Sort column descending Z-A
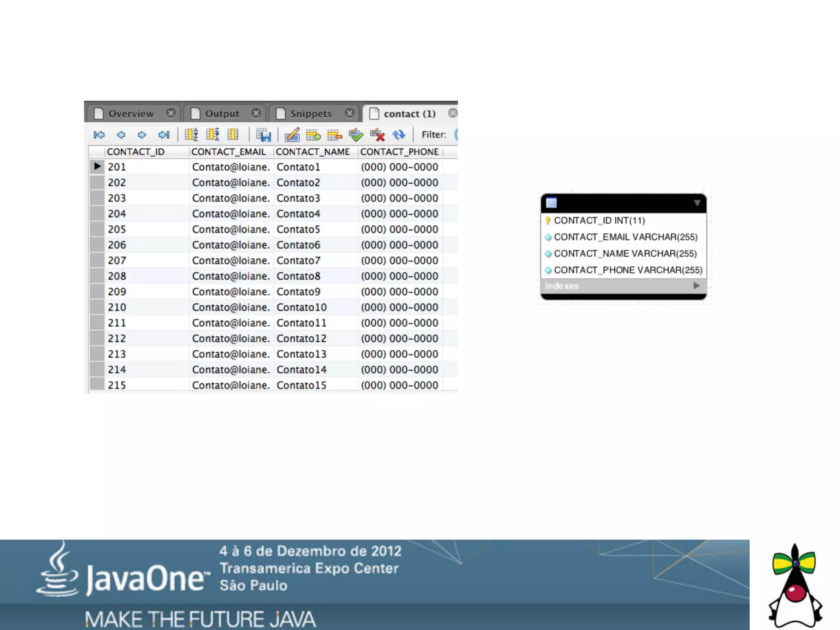This screenshot has height=630, width=840. [212, 135]
